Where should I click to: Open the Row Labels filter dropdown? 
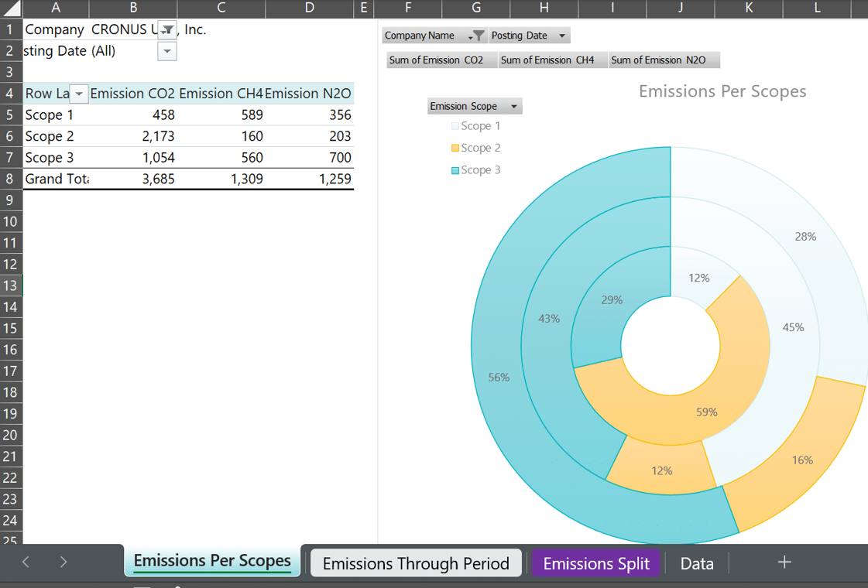pyautogui.click(x=78, y=94)
